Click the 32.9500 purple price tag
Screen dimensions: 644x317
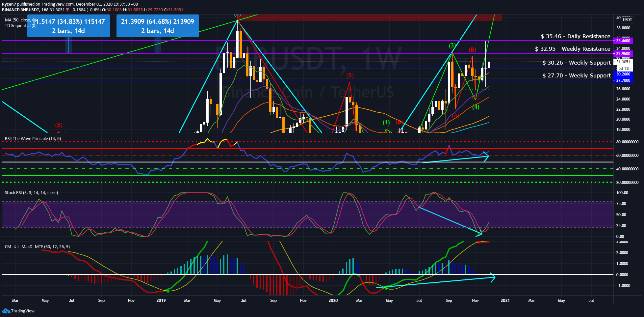(x=623, y=54)
